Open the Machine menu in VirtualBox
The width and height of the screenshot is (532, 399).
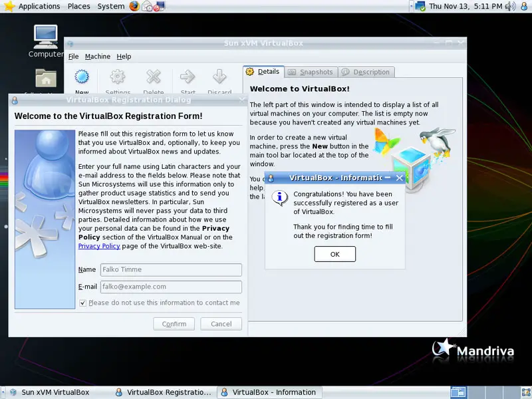pos(98,57)
